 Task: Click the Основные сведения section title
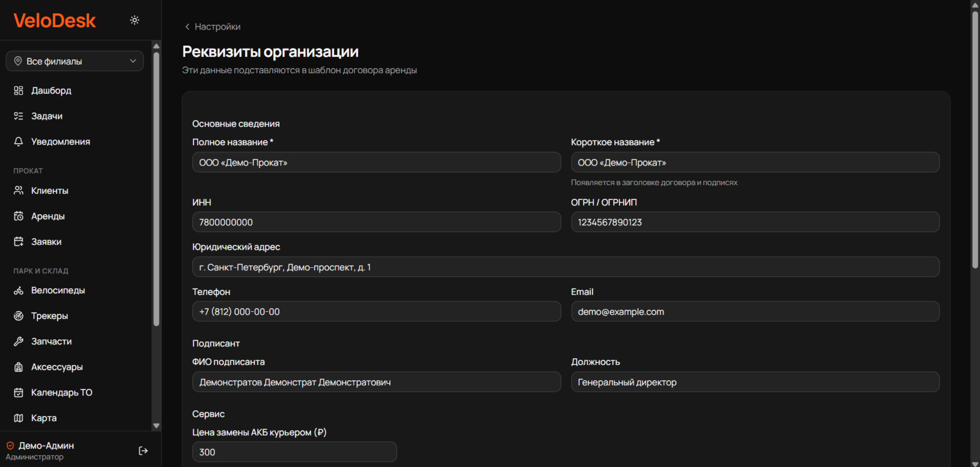(x=236, y=124)
